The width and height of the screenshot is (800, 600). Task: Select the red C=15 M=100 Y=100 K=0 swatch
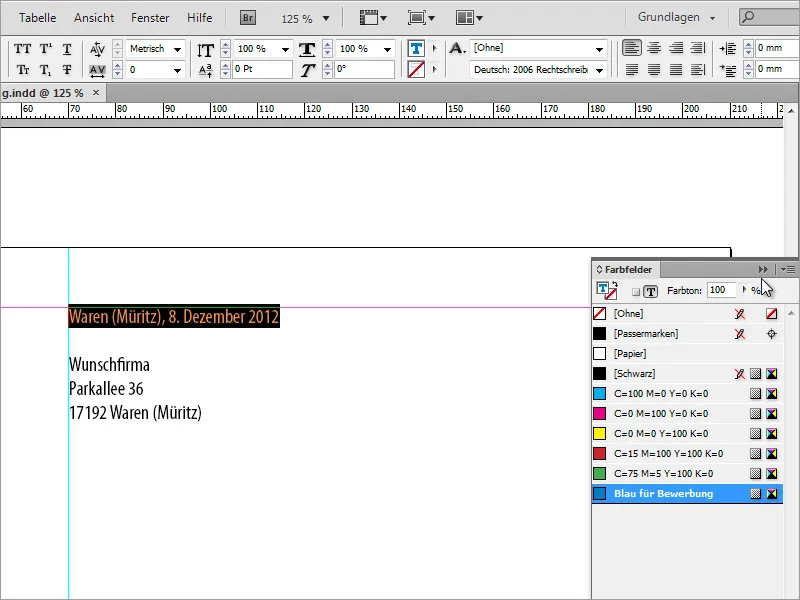tap(687, 454)
